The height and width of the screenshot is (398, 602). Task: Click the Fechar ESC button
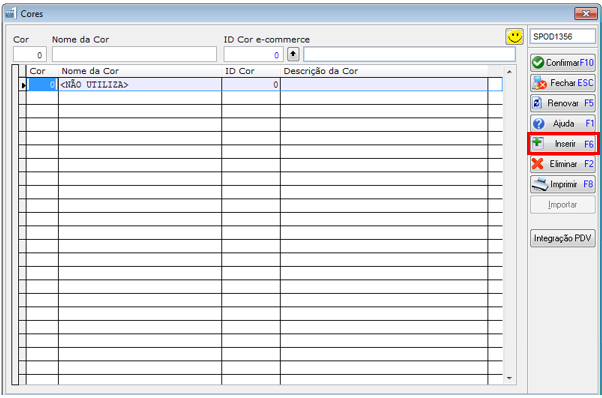point(562,83)
